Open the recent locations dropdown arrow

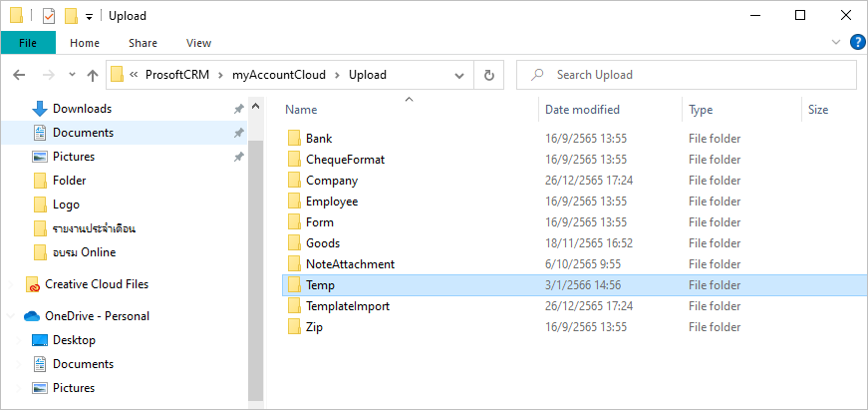72,75
